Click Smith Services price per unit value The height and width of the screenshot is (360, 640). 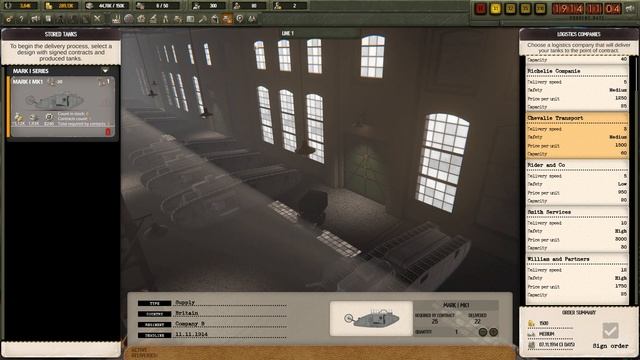click(621, 239)
